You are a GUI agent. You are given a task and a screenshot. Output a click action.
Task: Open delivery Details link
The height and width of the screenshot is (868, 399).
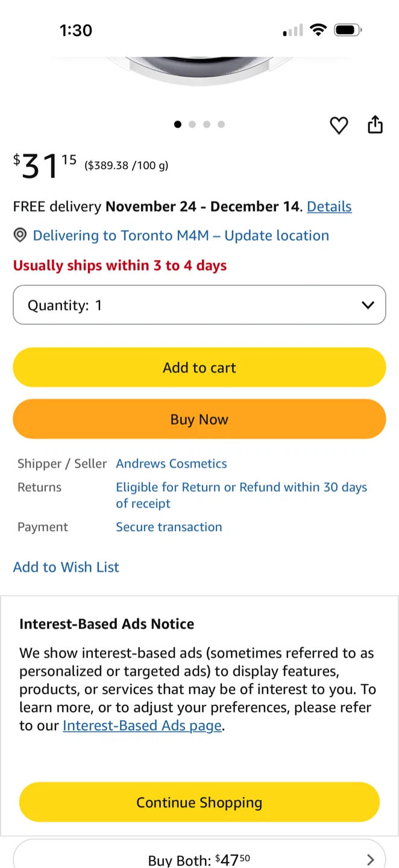pos(329,206)
